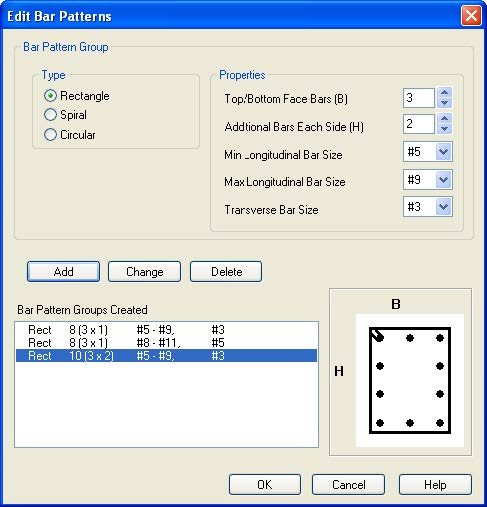Increase Additional Bars Each Side with up arrow
The width and height of the screenshot is (487, 507).
[x=444, y=118]
